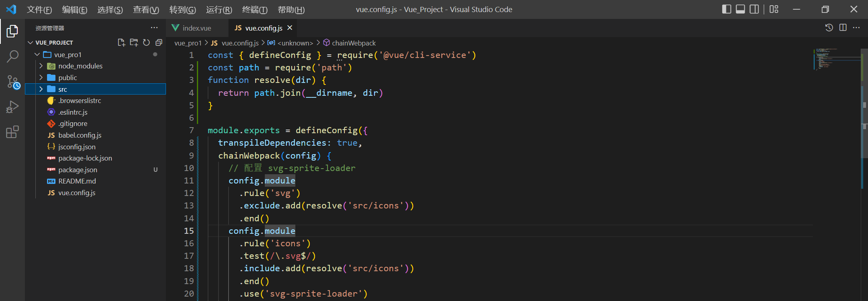The width and height of the screenshot is (868, 301).
Task: Refresh the explorer file tree
Action: (146, 43)
